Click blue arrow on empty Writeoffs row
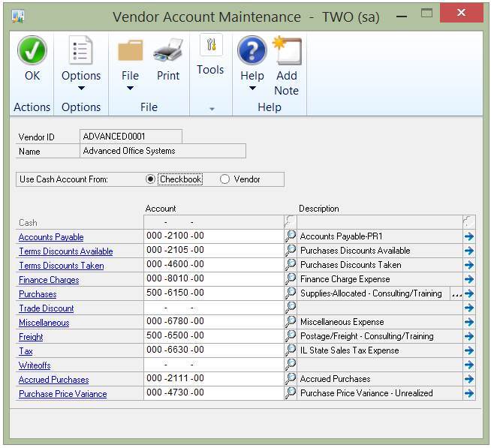 [469, 365]
